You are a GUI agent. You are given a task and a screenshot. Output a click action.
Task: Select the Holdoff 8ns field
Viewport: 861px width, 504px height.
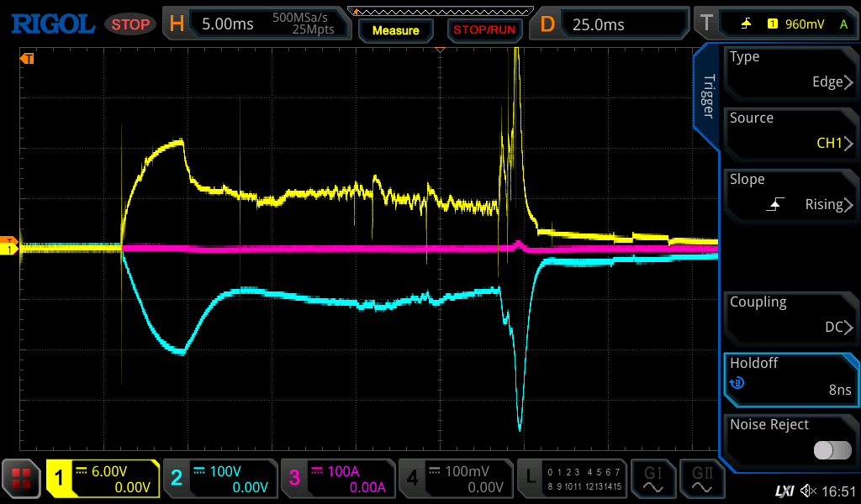tap(790, 376)
